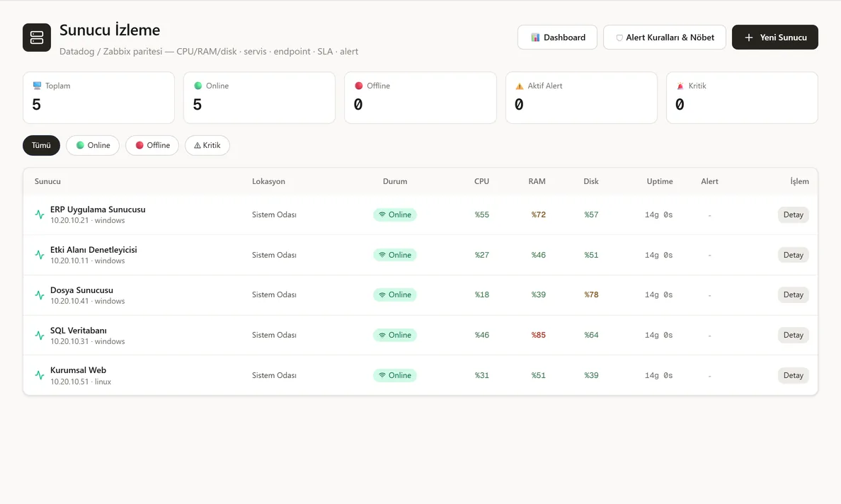Click pulse icon of ERP Uygulama Sunucusu
Image resolution: width=841 pixels, height=504 pixels.
point(40,214)
